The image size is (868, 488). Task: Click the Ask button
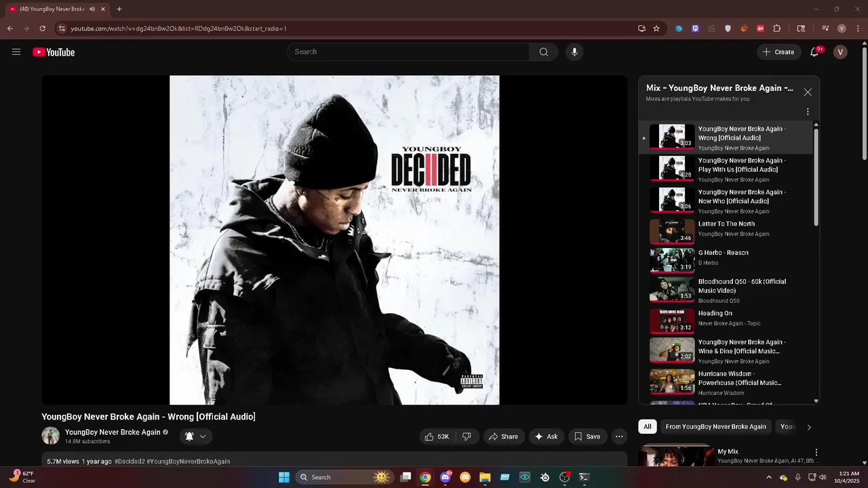click(x=546, y=436)
